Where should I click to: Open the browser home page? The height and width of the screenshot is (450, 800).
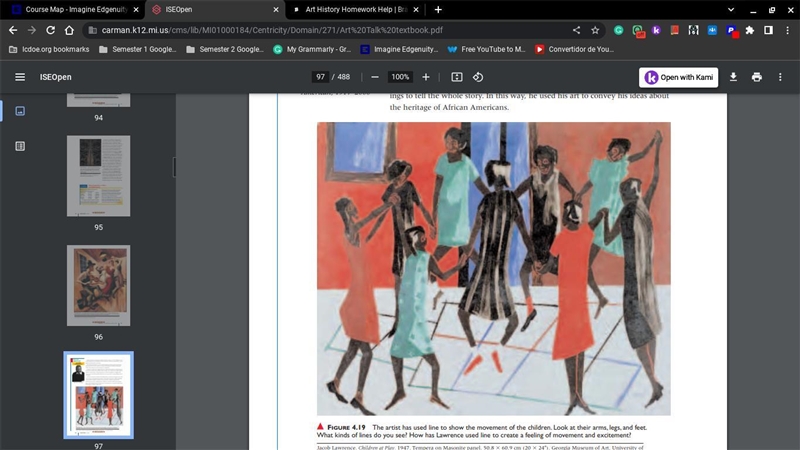69,30
